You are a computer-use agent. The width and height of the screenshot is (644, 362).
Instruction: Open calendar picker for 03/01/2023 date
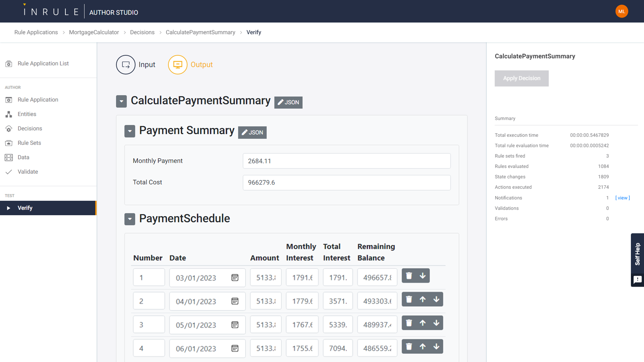pos(235,278)
